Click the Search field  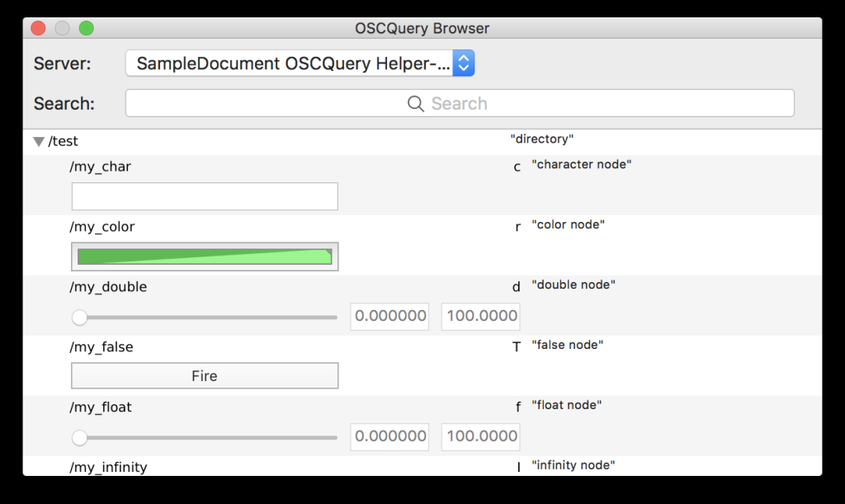click(460, 103)
